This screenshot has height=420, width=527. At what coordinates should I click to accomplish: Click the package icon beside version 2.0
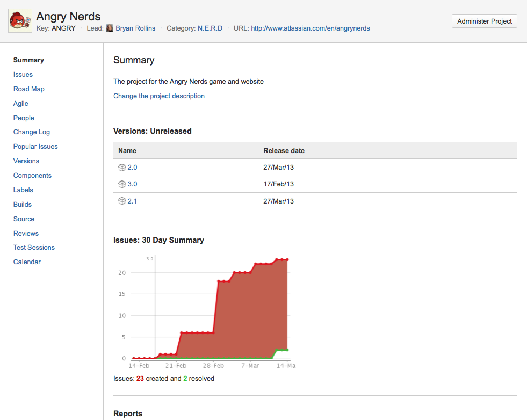tap(122, 168)
